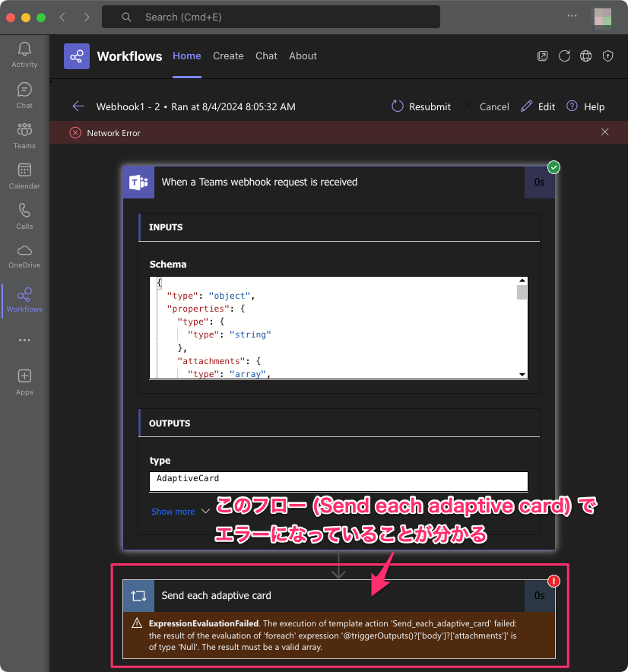Switch to the Create tab
Screen dimensions: 628x672
click(x=228, y=56)
